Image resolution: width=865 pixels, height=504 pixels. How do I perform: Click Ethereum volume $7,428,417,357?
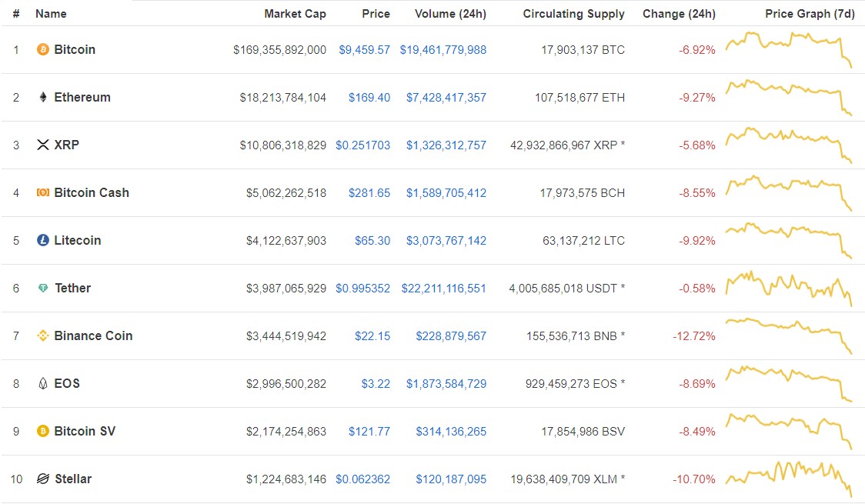446,98
